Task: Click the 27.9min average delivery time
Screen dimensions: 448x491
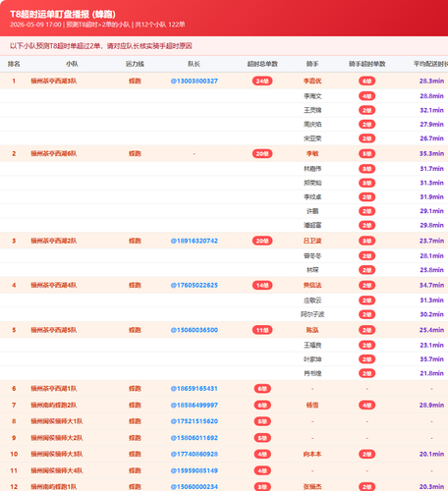Action: pos(431,125)
